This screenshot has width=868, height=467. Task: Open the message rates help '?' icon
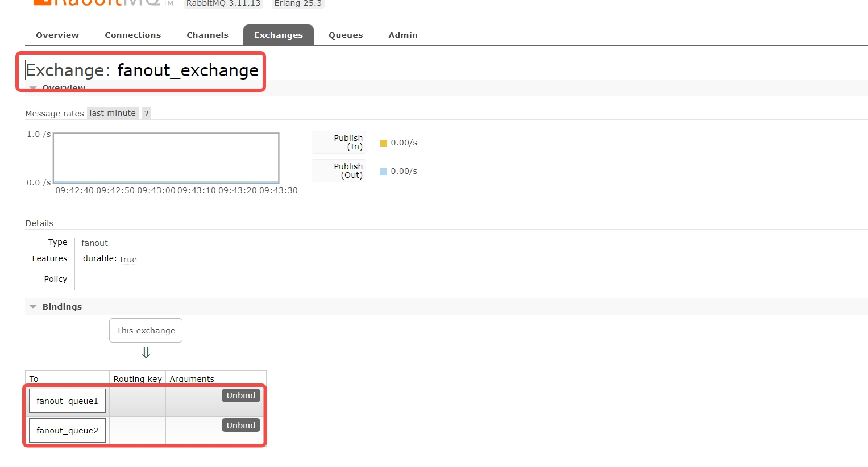(146, 114)
